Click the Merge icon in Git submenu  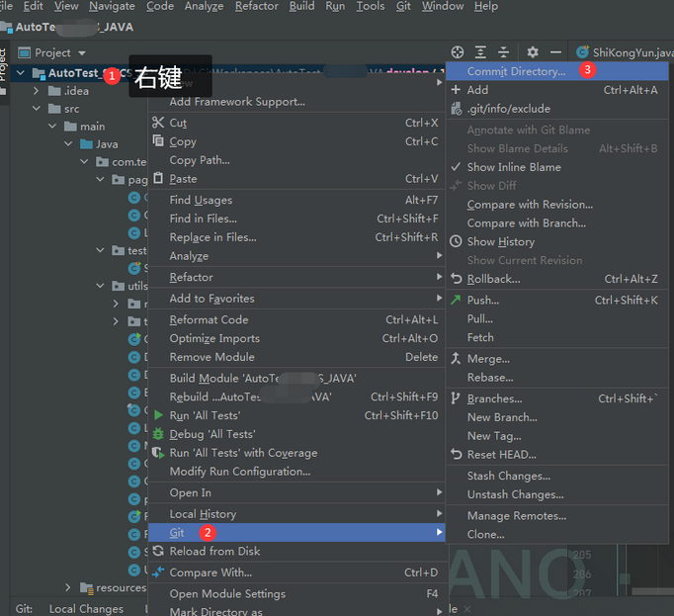pyautogui.click(x=456, y=358)
